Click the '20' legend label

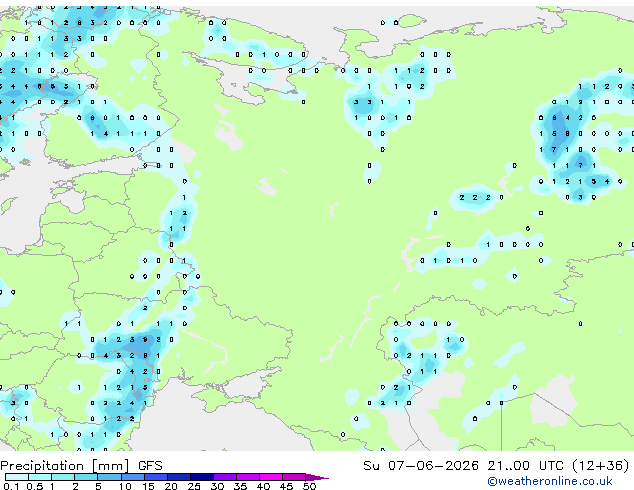pos(171,486)
